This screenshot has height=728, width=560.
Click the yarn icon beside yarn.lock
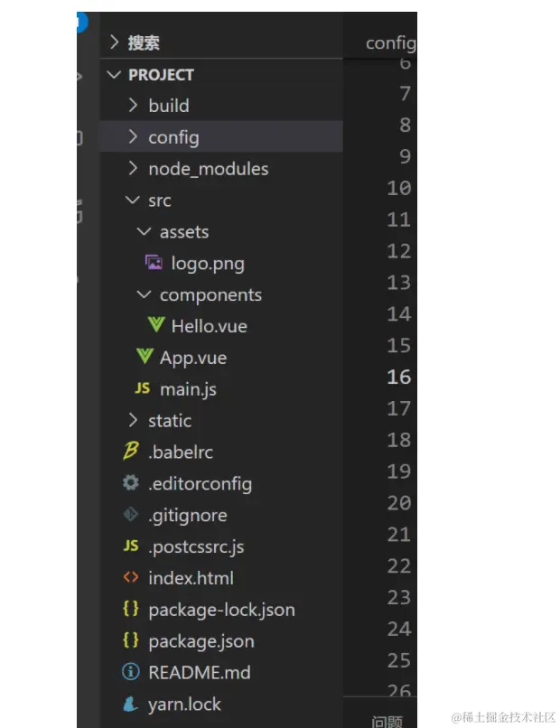[x=131, y=704]
